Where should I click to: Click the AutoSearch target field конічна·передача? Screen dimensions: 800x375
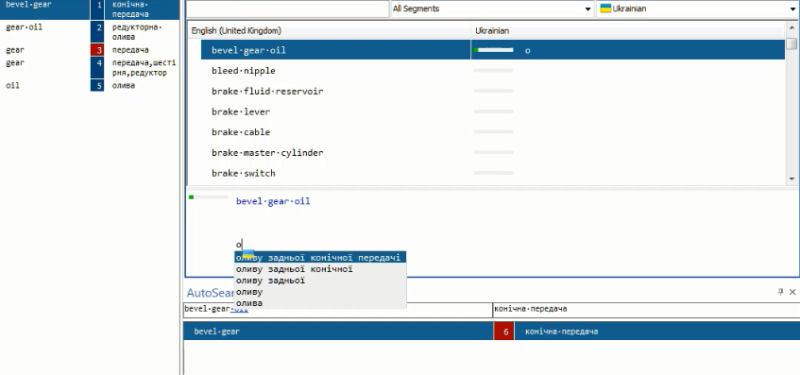646,309
